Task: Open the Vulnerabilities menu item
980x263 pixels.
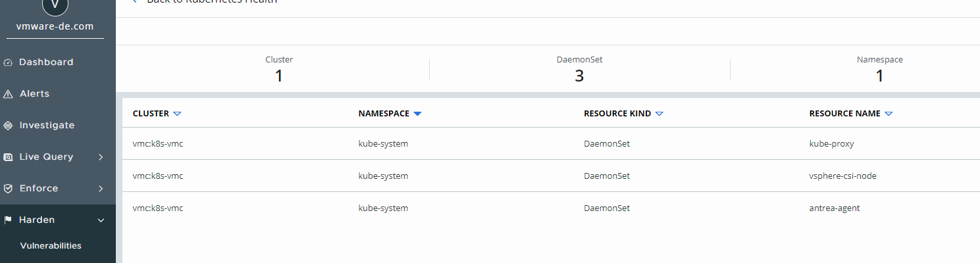Action: pos(51,246)
